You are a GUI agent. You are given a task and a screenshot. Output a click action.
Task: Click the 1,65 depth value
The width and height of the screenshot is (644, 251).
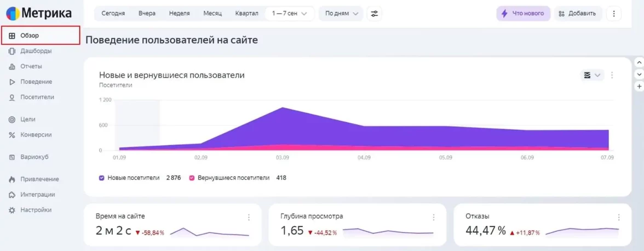[292, 231]
